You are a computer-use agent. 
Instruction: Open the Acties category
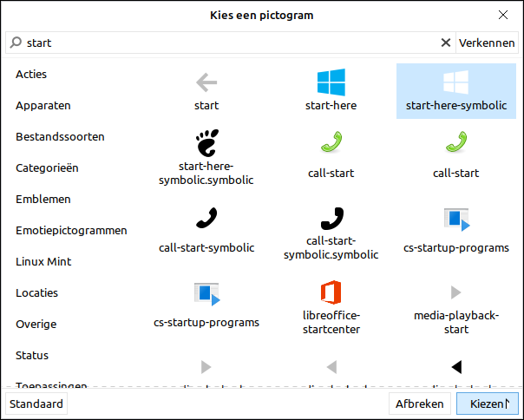coord(31,75)
